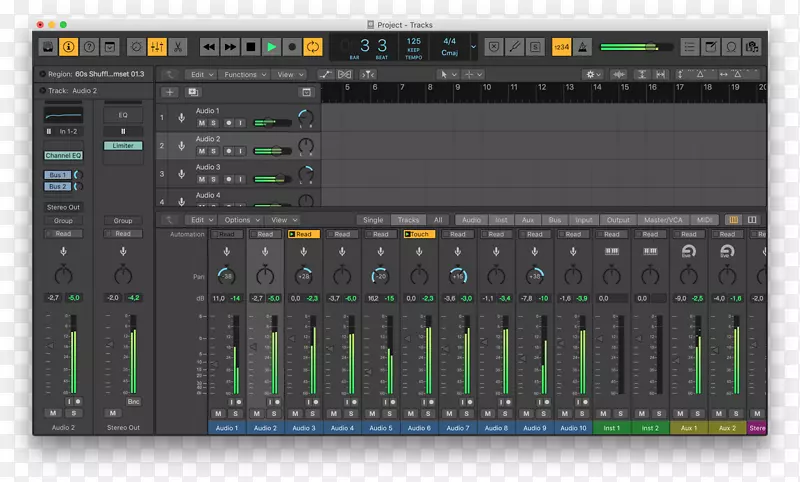Open the Functions menu in tracks area
This screenshot has width=800, height=482.
pos(243,74)
